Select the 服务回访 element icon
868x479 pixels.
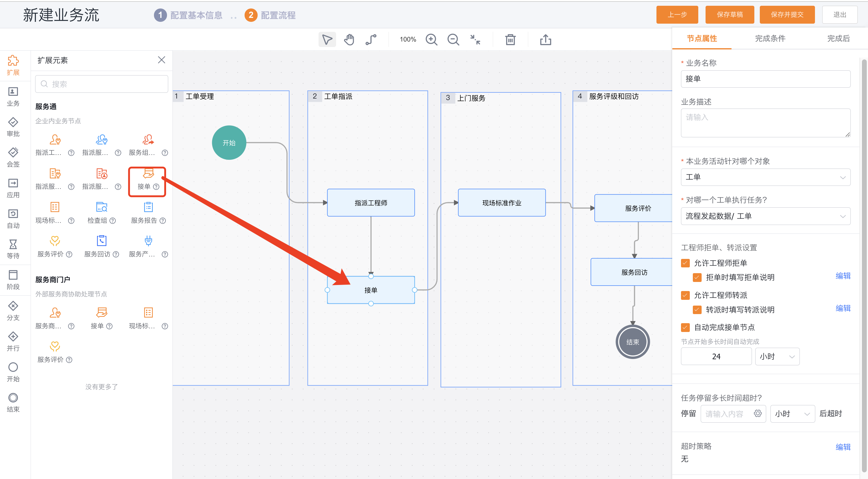[102, 241]
